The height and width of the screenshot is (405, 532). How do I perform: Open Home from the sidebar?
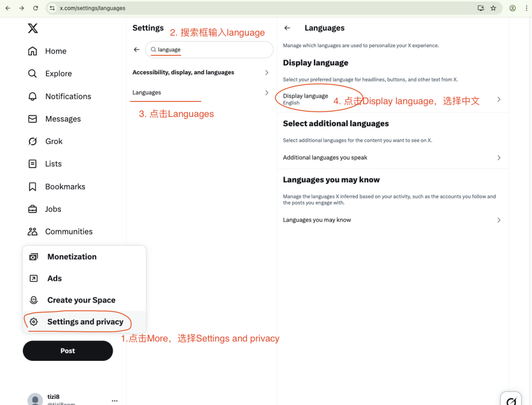coord(47,51)
